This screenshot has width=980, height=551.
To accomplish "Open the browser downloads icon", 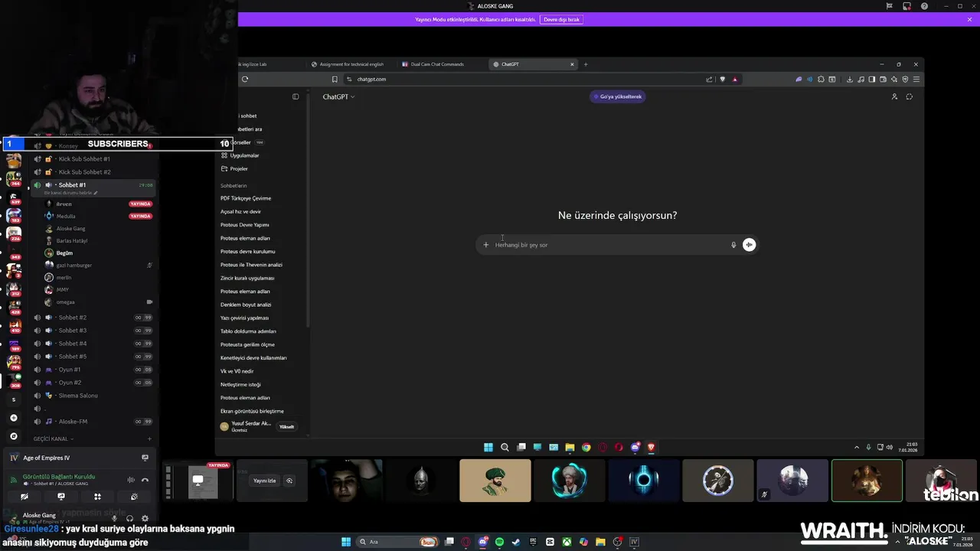I will (849, 79).
